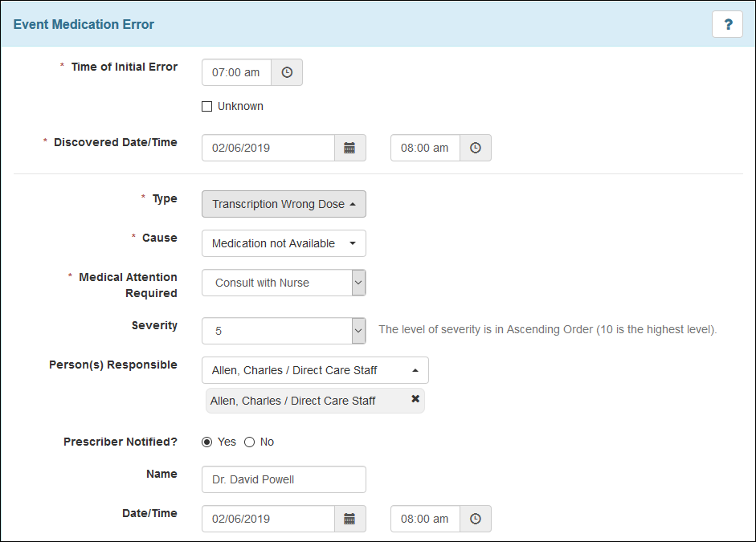756x542 pixels.
Task: Expand the Cause dropdown
Action: click(284, 243)
